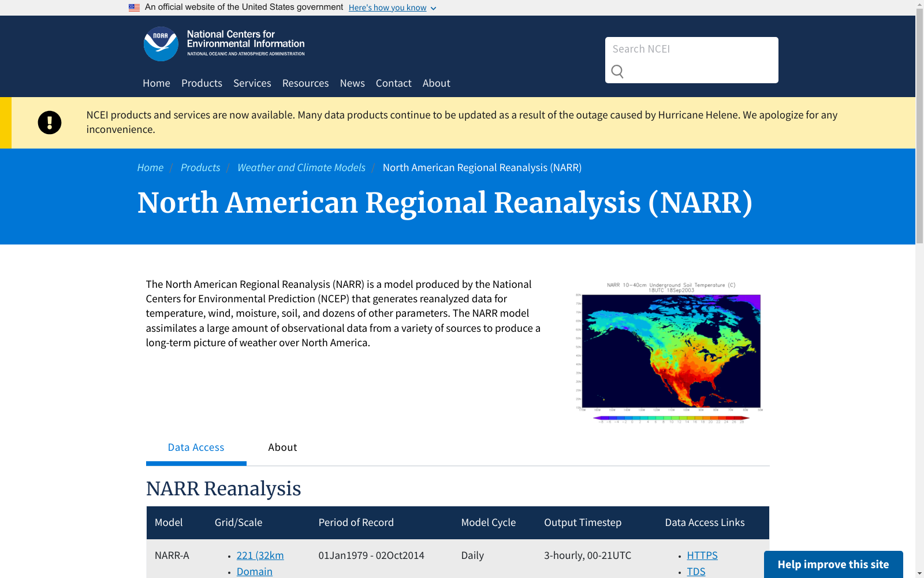Click the current NARR breadcrumb text

pyautogui.click(x=482, y=168)
